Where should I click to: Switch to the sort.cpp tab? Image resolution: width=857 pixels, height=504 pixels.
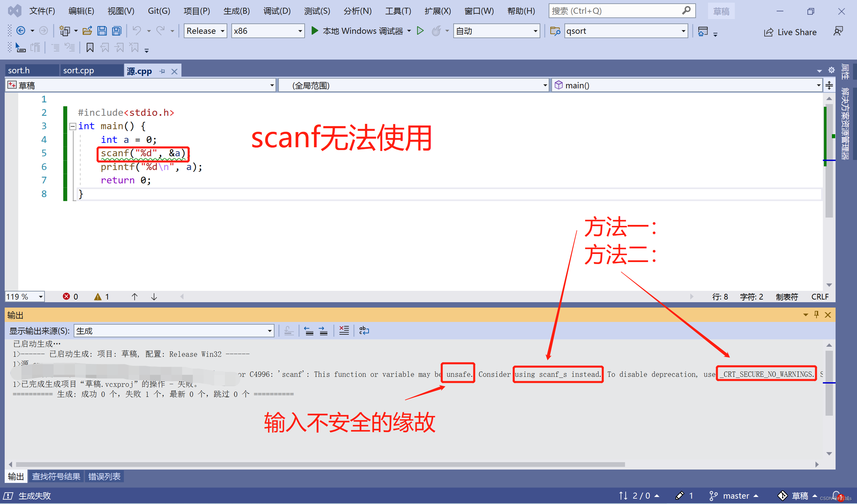(91, 70)
